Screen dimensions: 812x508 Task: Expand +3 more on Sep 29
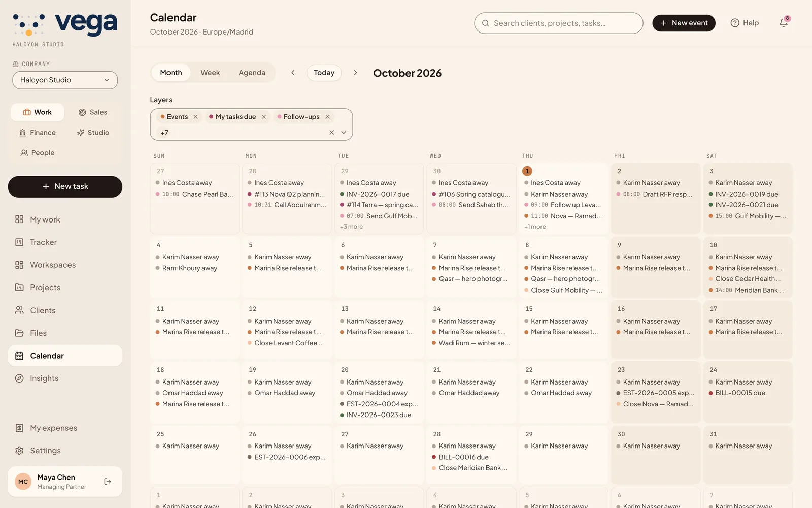[351, 227]
